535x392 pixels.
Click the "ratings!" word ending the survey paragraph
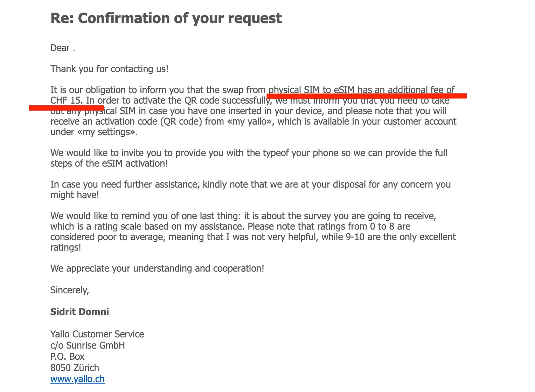tap(65, 247)
